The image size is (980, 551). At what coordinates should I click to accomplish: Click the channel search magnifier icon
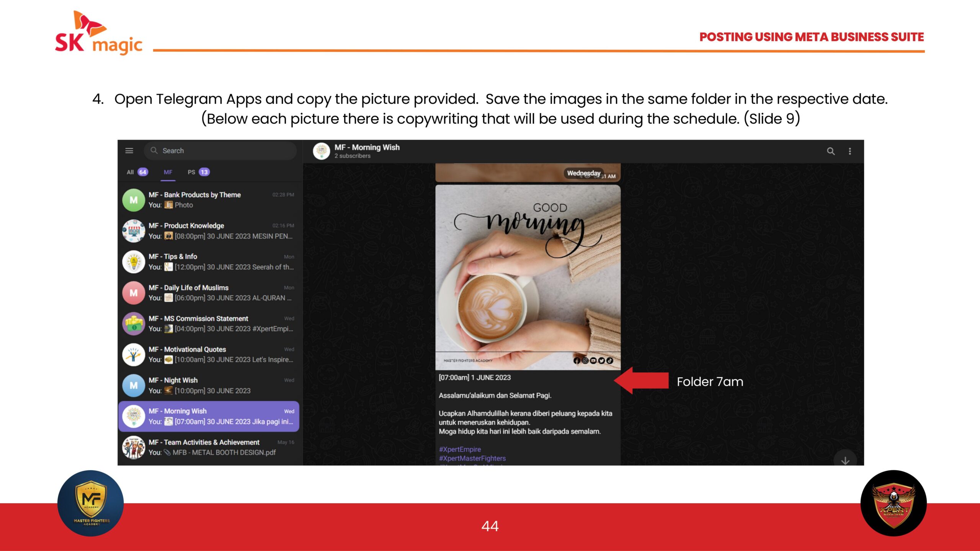pos(830,151)
